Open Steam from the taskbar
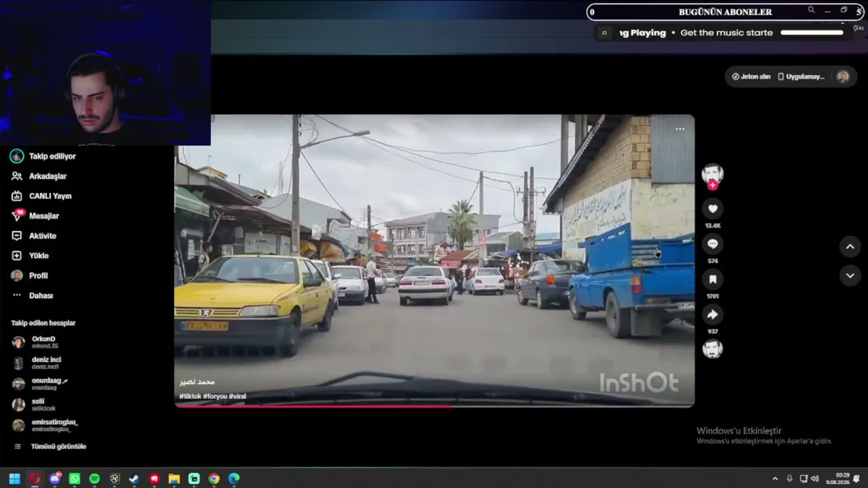868x488 pixels. pyautogui.click(x=134, y=479)
